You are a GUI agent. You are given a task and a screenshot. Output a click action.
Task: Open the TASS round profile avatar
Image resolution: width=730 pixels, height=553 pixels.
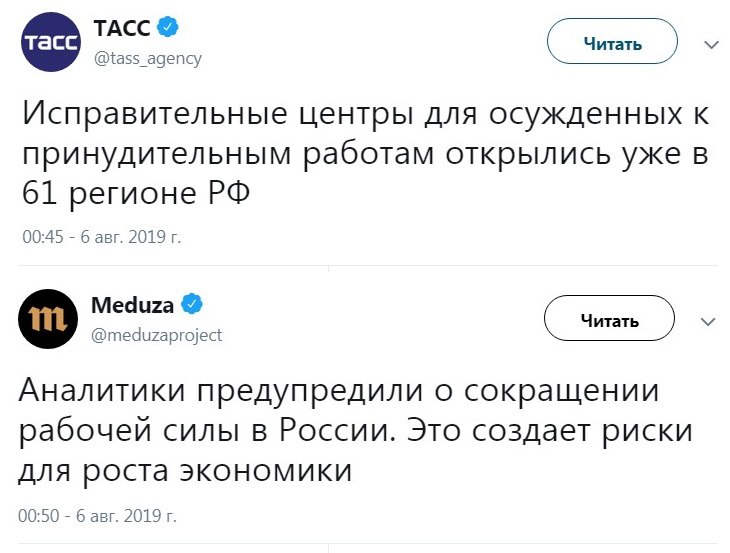pos(51,42)
